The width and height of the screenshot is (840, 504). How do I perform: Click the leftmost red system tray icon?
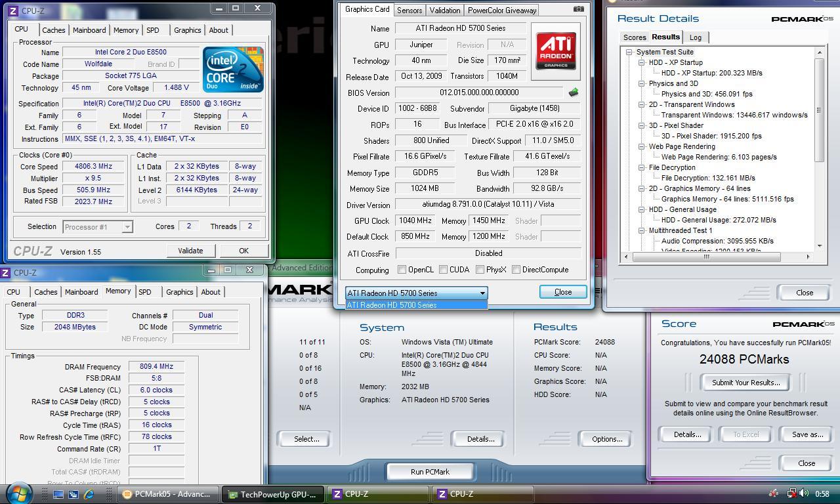click(774, 493)
